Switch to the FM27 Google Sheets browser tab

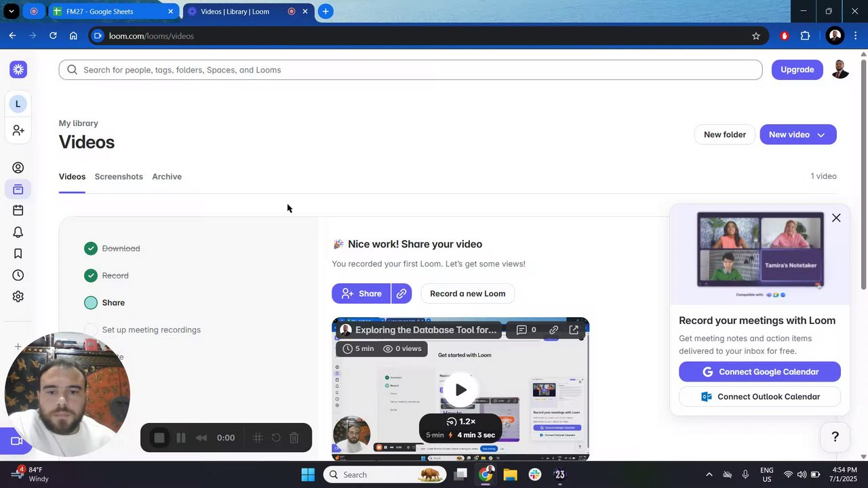click(113, 12)
